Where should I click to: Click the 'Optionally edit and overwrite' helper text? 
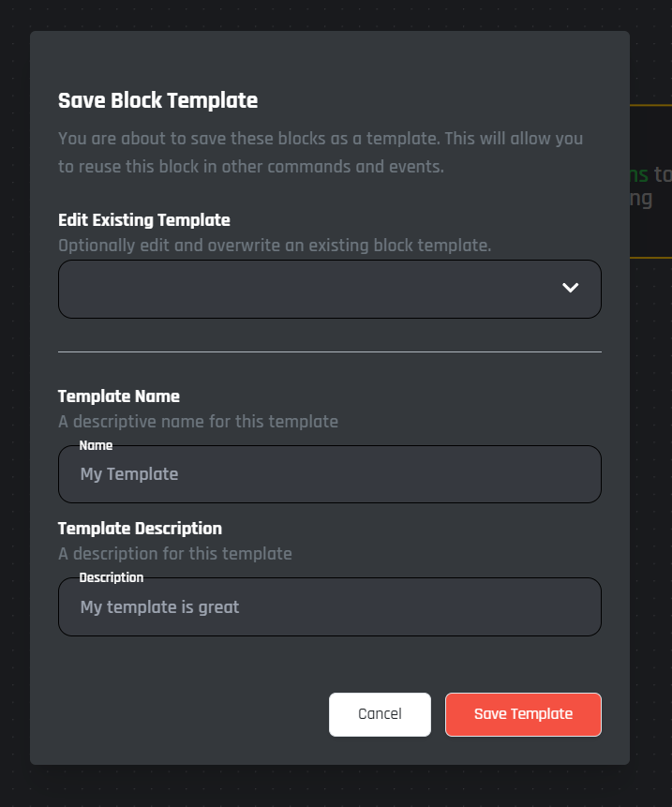coord(275,246)
